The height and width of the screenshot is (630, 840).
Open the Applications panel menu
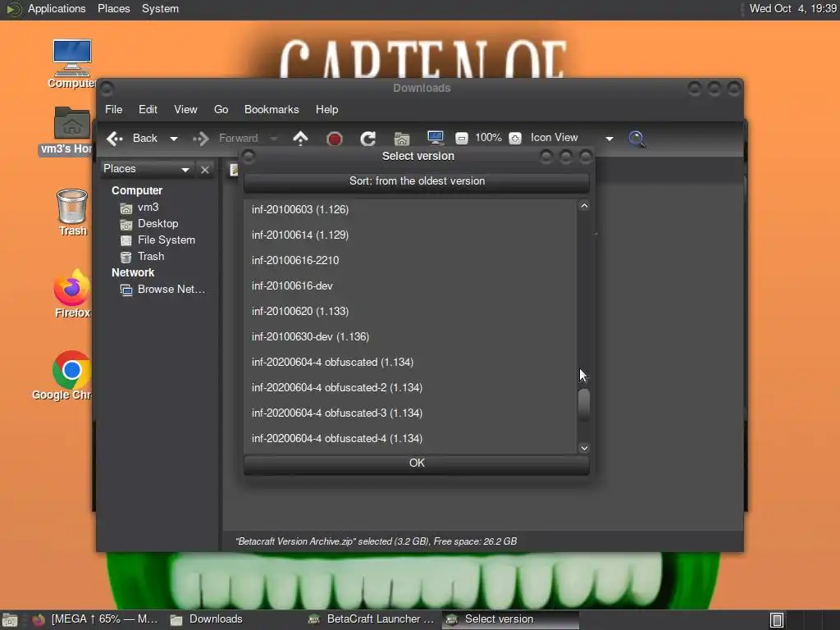(x=57, y=9)
